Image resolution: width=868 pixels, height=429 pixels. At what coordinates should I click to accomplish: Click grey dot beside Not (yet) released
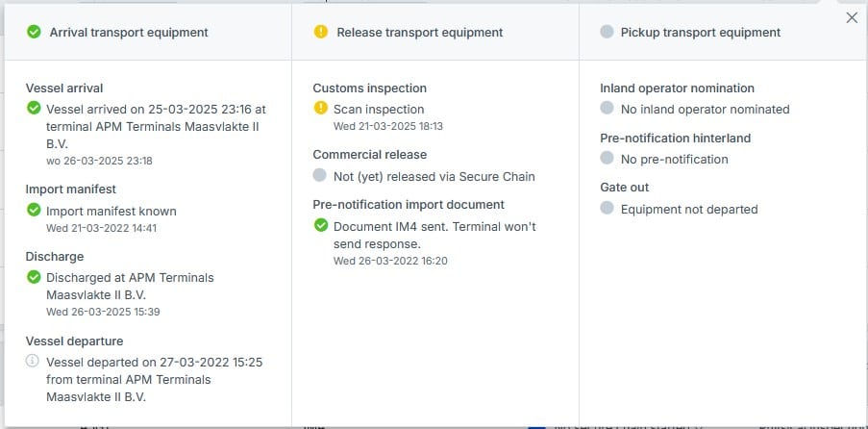[321, 175]
